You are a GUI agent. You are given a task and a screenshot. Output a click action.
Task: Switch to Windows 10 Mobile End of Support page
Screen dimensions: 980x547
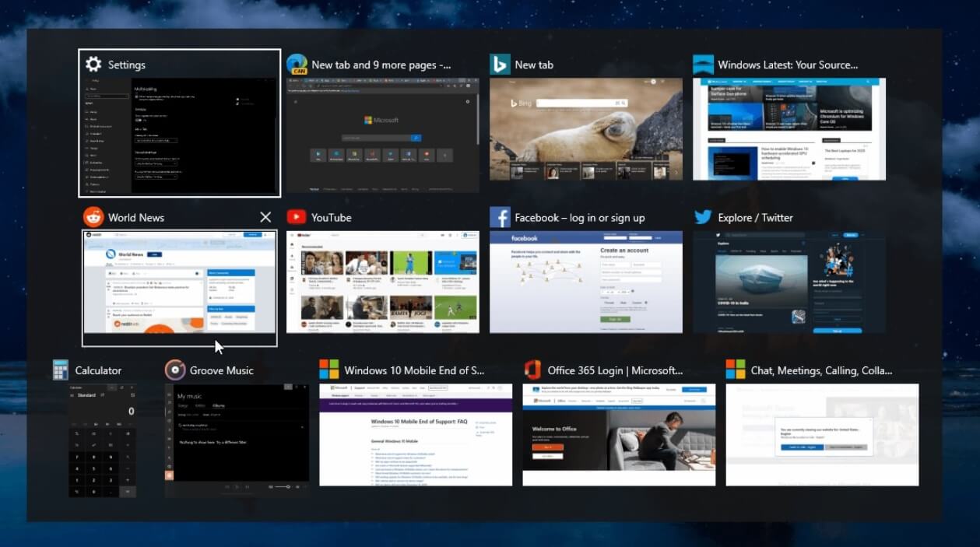pyautogui.click(x=416, y=436)
